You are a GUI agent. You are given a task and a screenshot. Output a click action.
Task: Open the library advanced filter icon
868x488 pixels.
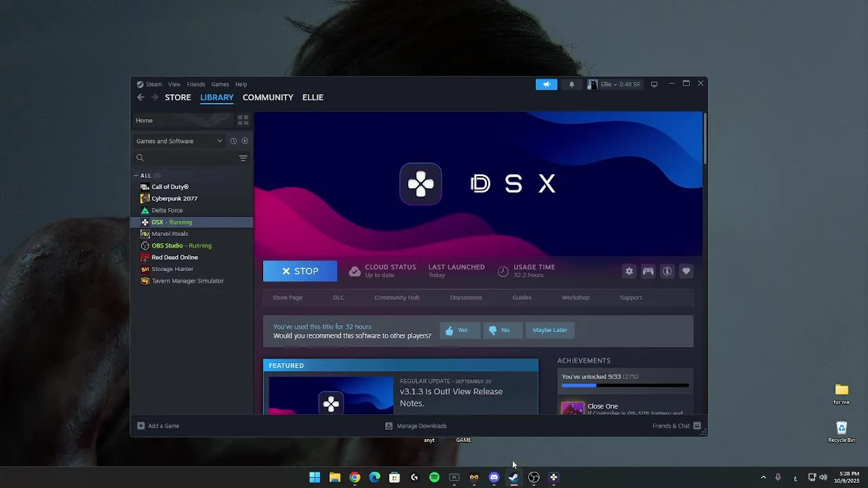(x=243, y=158)
